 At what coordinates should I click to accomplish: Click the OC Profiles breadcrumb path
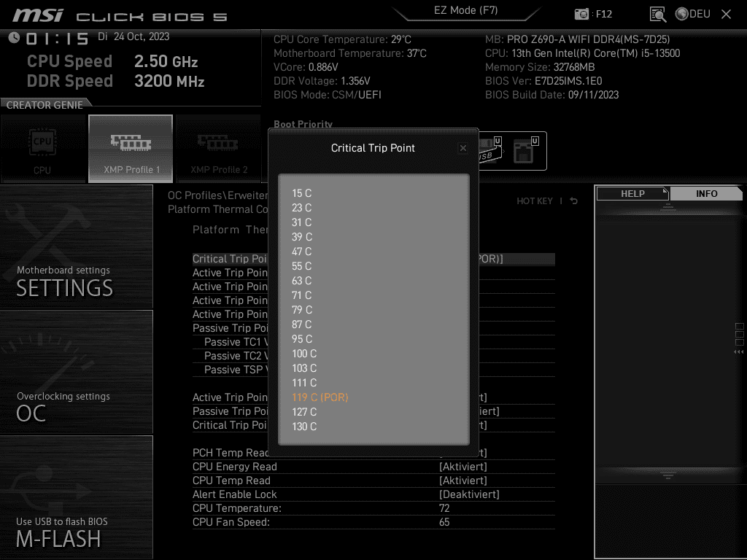pos(217,195)
